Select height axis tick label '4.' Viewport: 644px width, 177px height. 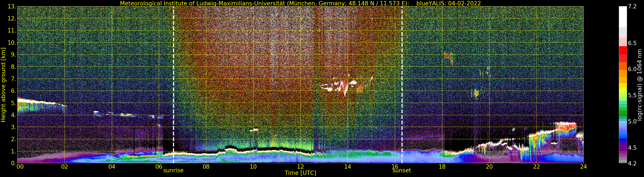click(14, 115)
